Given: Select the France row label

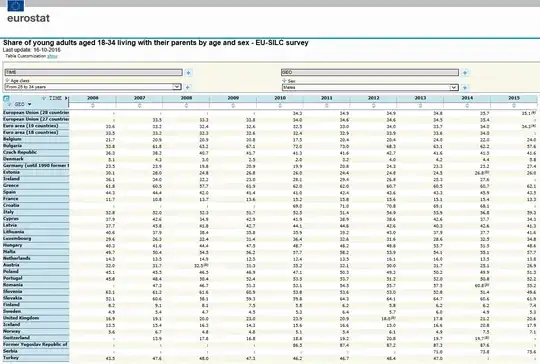Looking at the screenshot, I should 11,199.
